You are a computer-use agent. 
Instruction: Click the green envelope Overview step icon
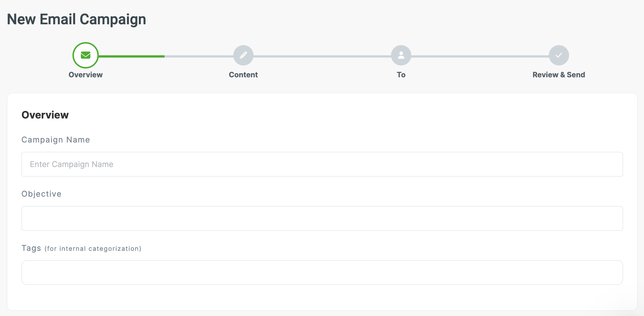(x=86, y=55)
